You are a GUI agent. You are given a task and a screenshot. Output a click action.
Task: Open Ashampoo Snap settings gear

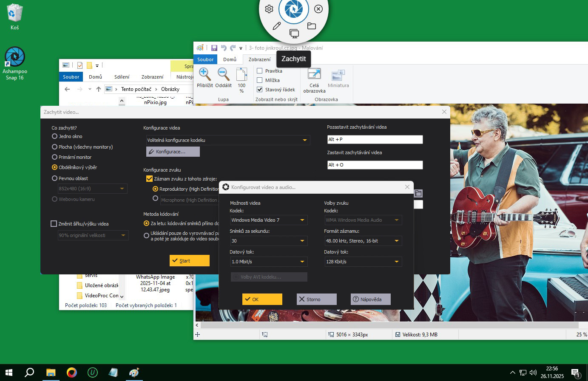point(269,9)
